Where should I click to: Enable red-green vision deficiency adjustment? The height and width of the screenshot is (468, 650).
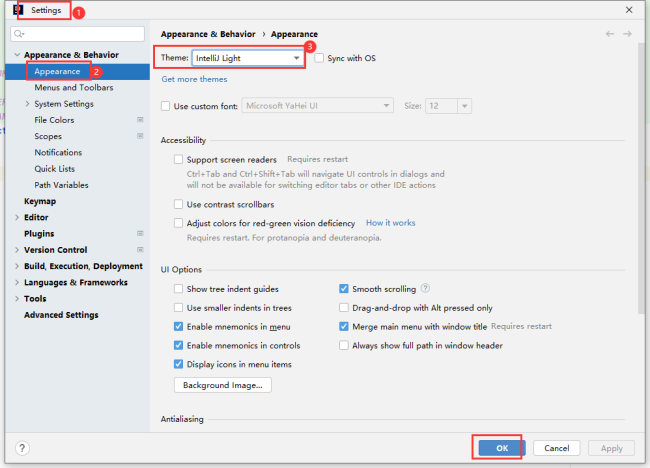click(x=178, y=223)
